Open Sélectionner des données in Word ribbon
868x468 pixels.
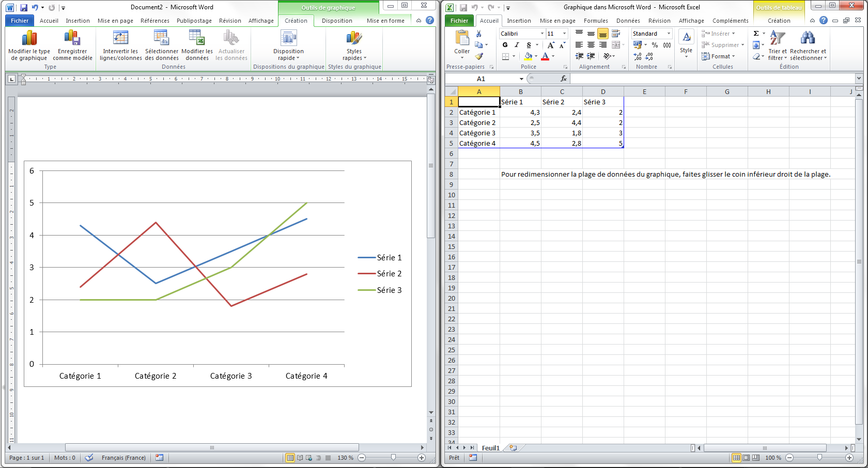161,39
